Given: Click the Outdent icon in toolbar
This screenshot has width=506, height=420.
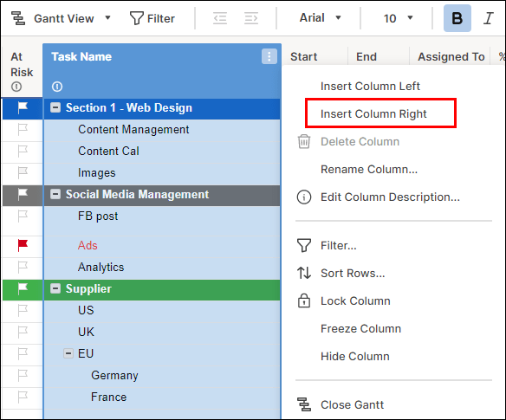Looking at the screenshot, I should 220,18.
